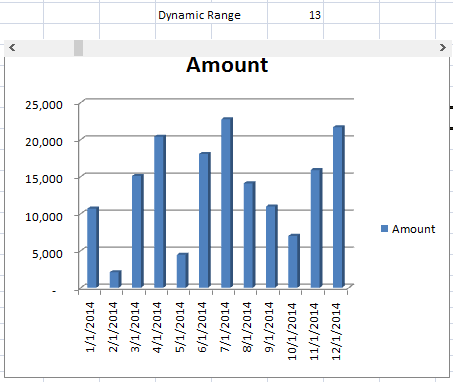
Task: Click the scrollbar left arrow
Action: point(12,48)
